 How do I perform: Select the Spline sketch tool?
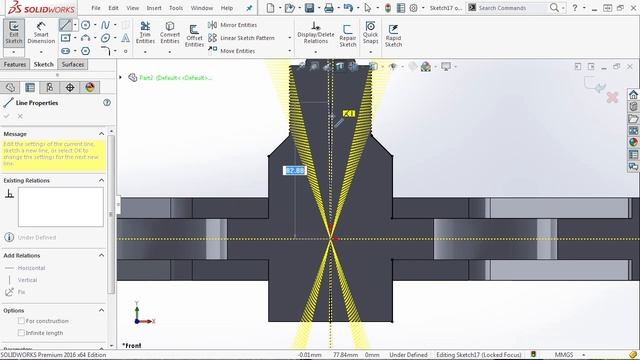point(105,25)
